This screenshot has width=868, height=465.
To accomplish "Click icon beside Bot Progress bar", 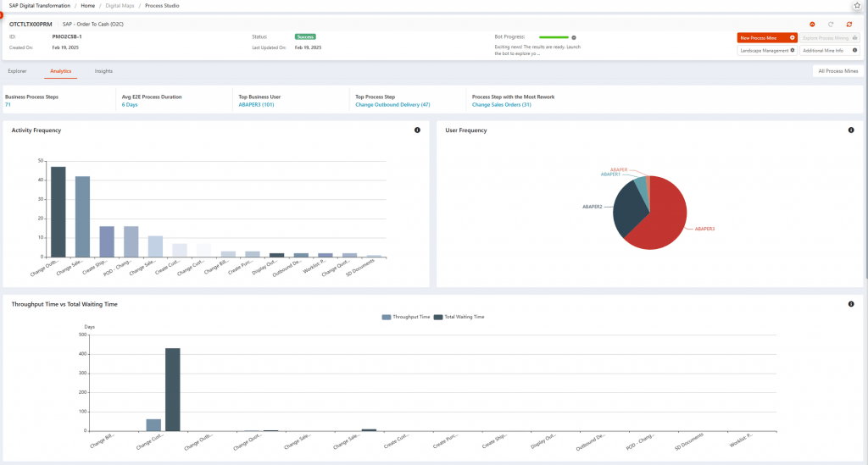I will (574, 37).
